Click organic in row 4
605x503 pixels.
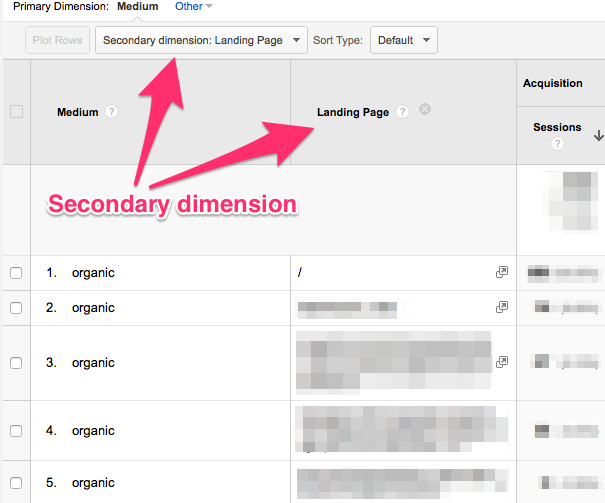coord(93,431)
